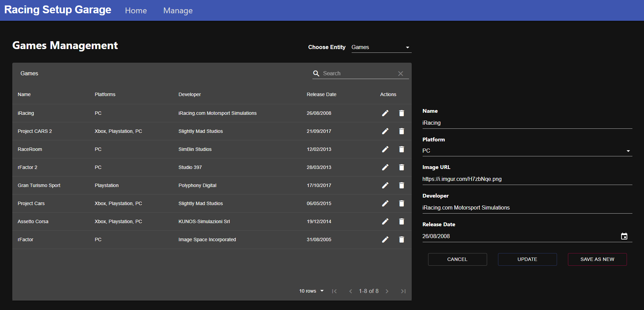Open the rows per page dropdown
The image size is (644, 310).
click(x=311, y=291)
